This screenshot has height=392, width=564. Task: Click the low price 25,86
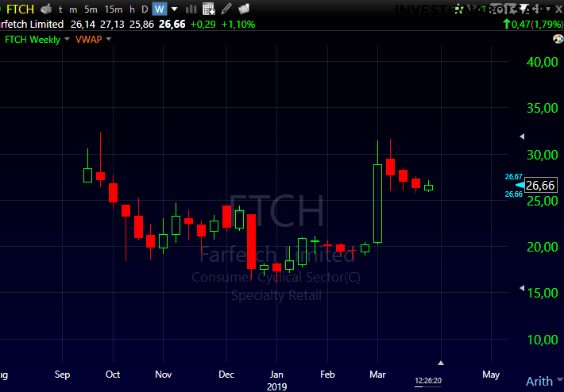(141, 25)
